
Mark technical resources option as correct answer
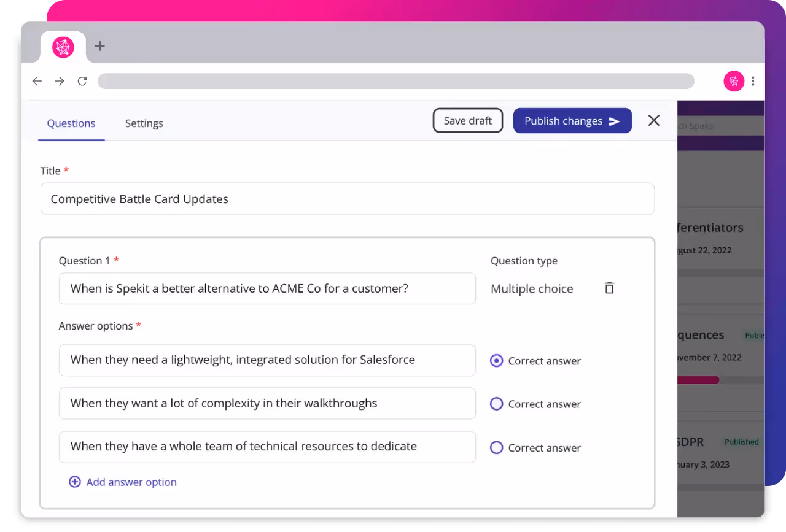coord(496,447)
